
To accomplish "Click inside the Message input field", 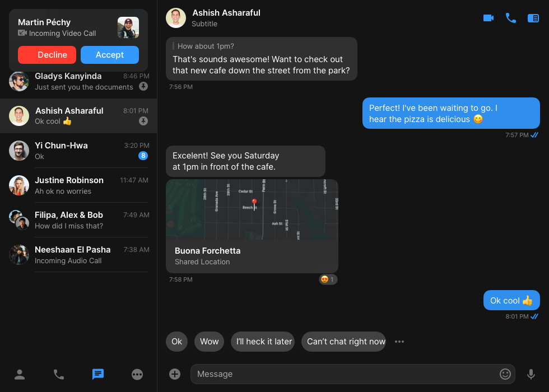I will (336, 374).
